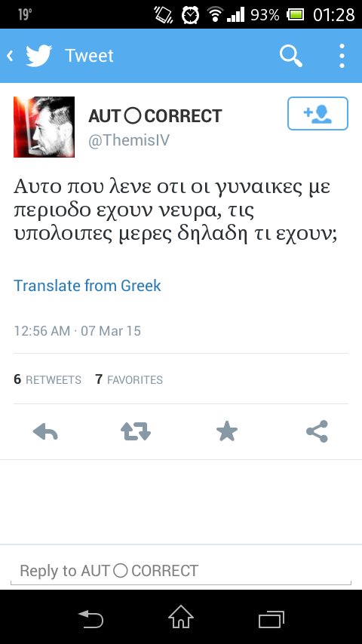Open the three-dot overflow menu

[x=342, y=56]
